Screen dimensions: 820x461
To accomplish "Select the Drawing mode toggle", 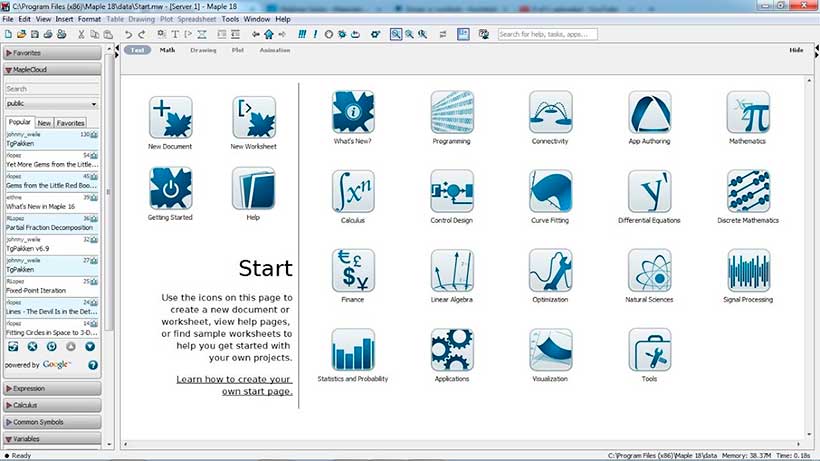I will (203, 50).
